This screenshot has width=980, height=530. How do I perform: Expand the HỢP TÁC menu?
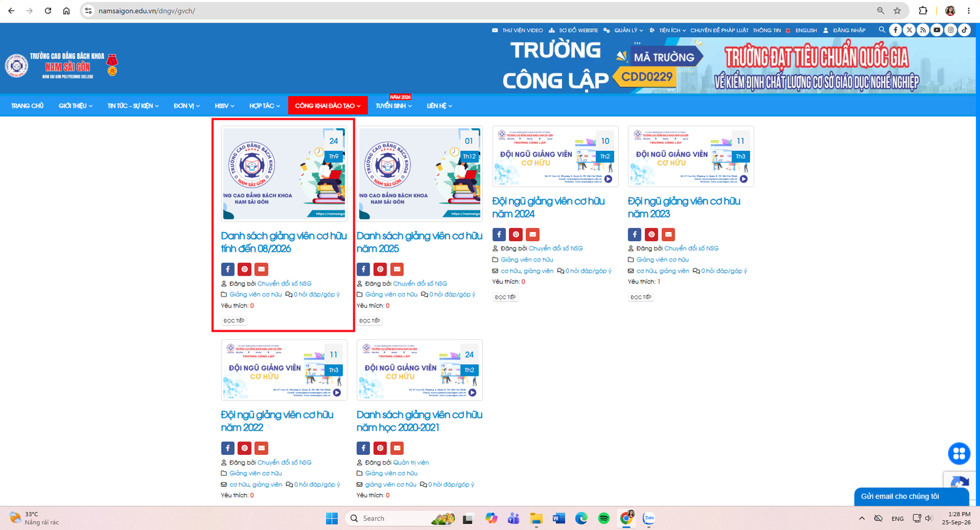(265, 106)
